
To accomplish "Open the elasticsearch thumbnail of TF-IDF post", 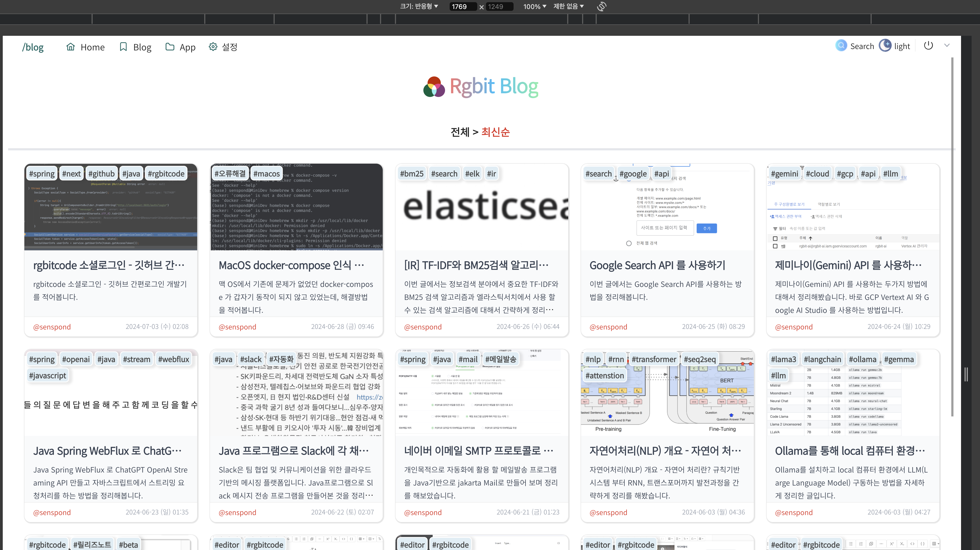I will click(482, 207).
